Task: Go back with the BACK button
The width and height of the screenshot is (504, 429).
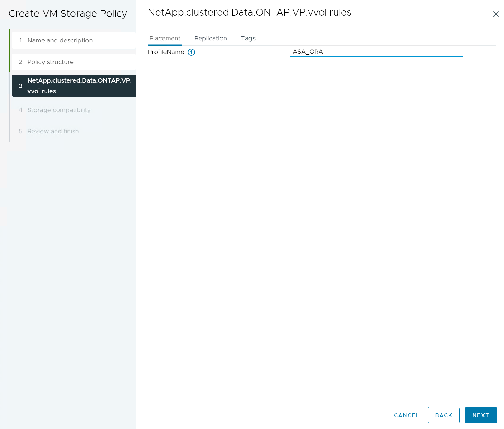Action: point(444,415)
